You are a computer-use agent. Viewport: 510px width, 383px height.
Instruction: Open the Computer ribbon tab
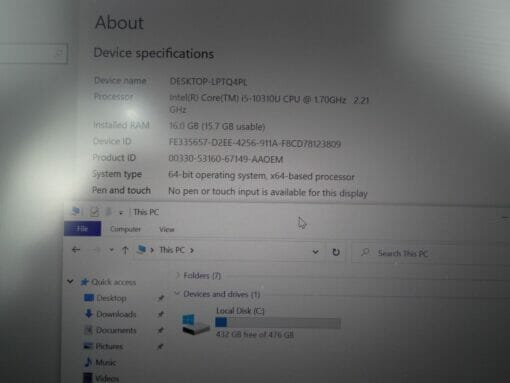pyautogui.click(x=125, y=229)
